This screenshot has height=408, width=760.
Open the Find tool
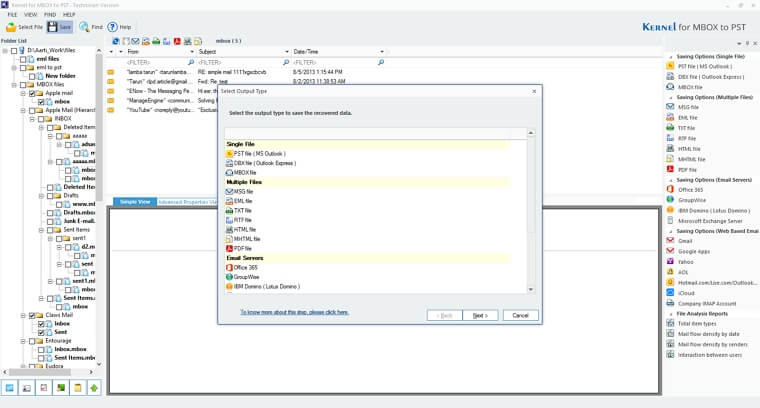coord(91,27)
